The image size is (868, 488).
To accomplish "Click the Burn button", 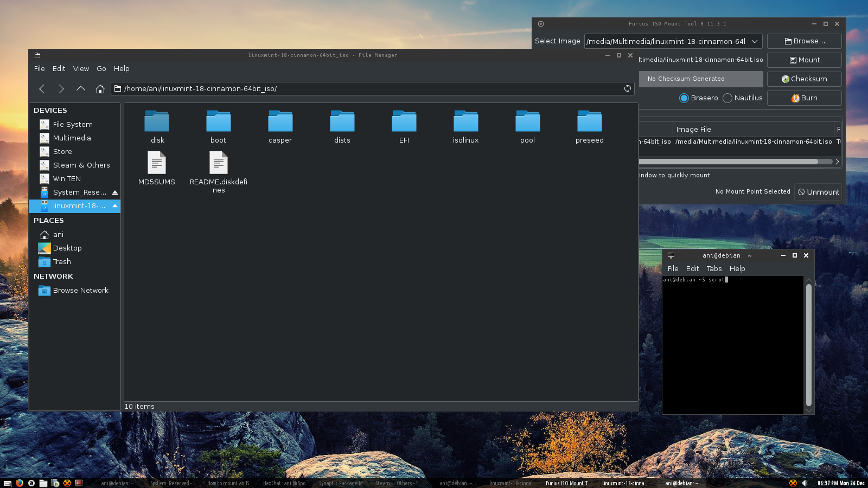I will [805, 98].
